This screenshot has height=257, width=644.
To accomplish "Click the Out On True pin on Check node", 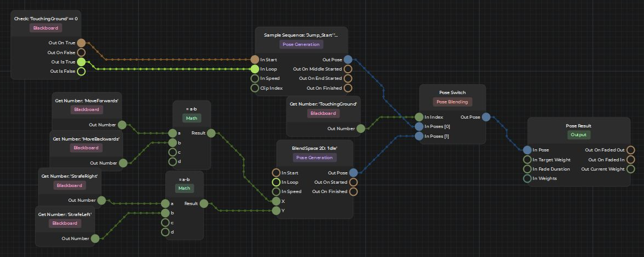I will point(81,43).
